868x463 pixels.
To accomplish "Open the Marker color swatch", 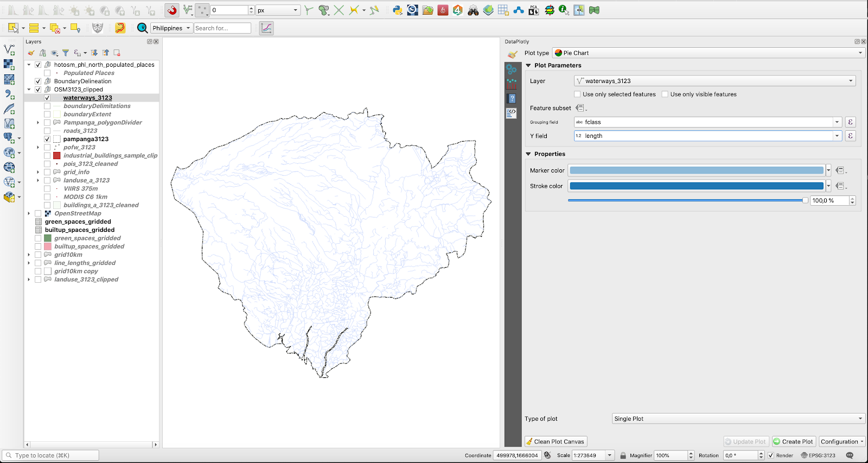I will [x=697, y=170].
